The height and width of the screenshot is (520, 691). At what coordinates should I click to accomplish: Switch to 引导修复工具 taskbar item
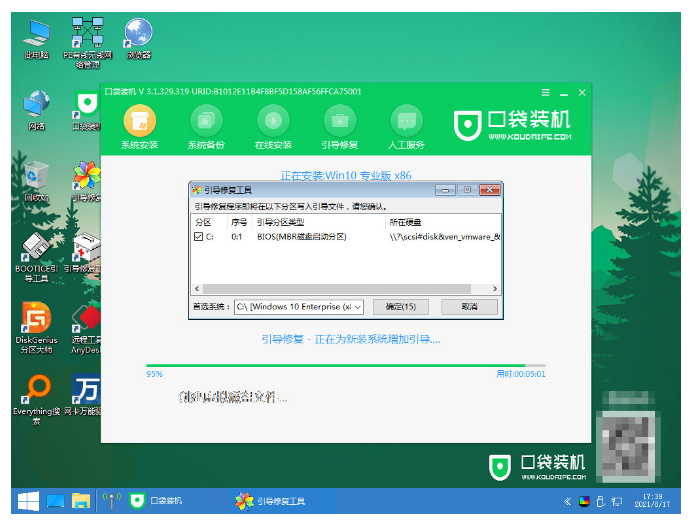(x=270, y=501)
